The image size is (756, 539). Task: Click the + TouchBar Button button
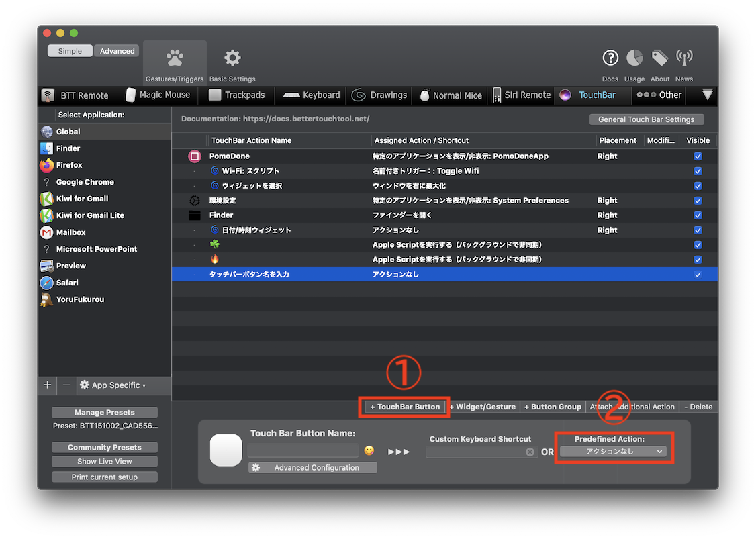pyautogui.click(x=405, y=407)
